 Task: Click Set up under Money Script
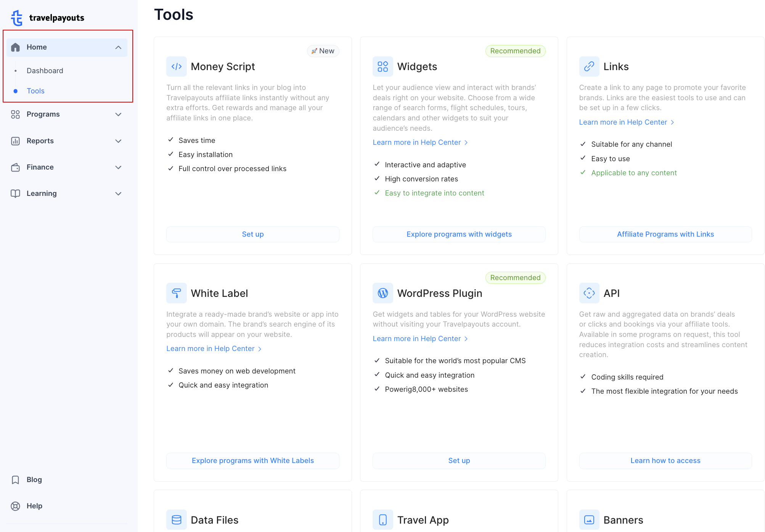tap(253, 234)
